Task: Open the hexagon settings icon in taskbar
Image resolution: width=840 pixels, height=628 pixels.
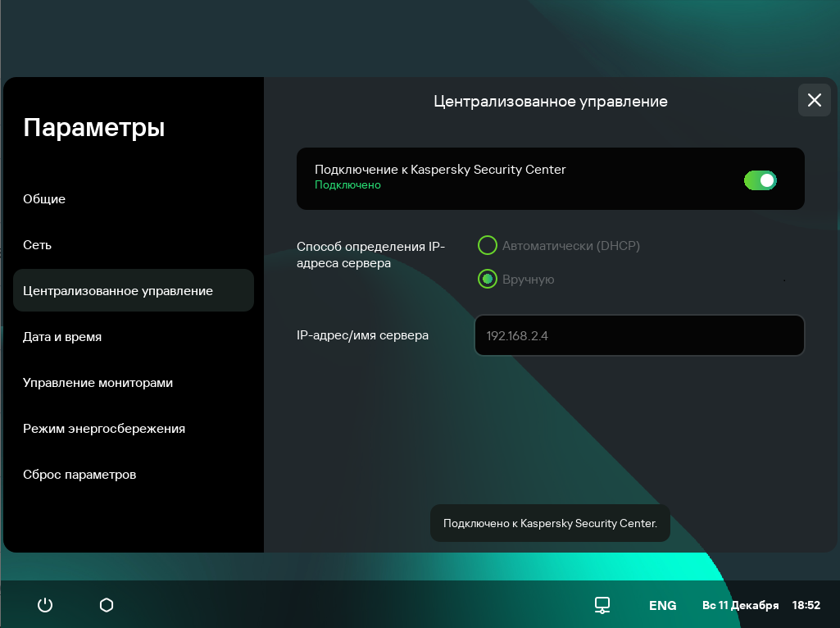Action: coord(107,605)
